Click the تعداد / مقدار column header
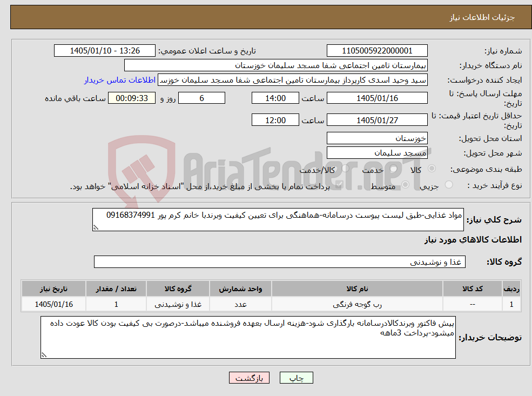This screenshot has height=396, width=532. tap(116, 289)
